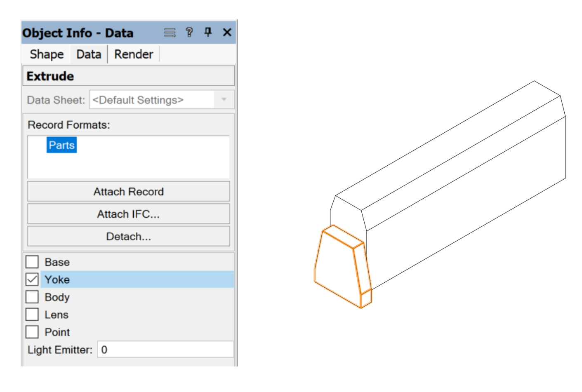Click the Detach... button
The width and height of the screenshot is (582, 392).
(x=128, y=237)
